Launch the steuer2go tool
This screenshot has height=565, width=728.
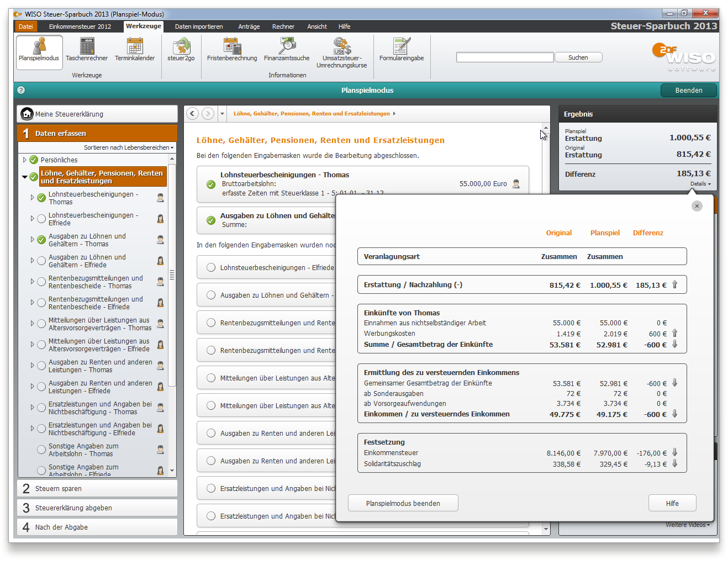click(x=181, y=50)
